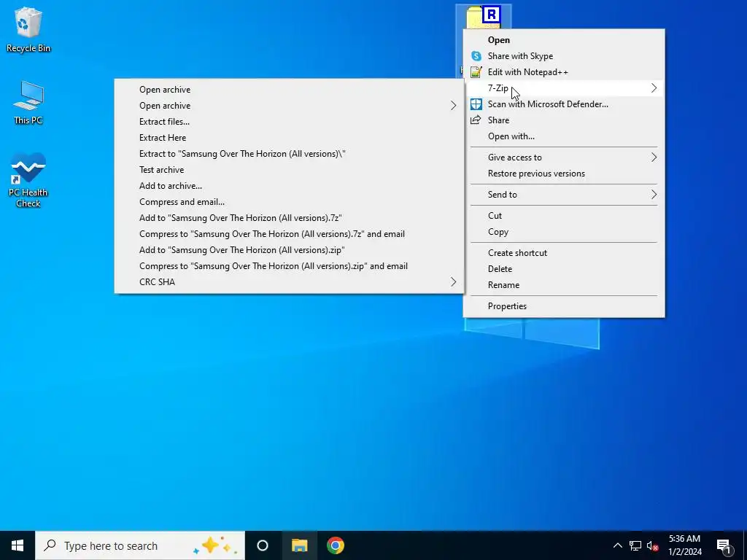747x560 pixels.
Task: Choose Compress and email...
Action: point(289,202)
